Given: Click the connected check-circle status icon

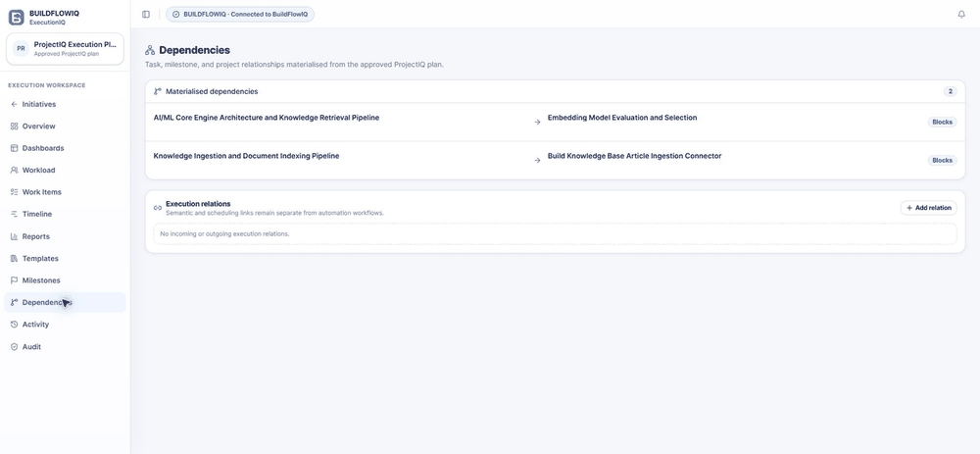Looking at the screenshot, I should click(175, 15).
